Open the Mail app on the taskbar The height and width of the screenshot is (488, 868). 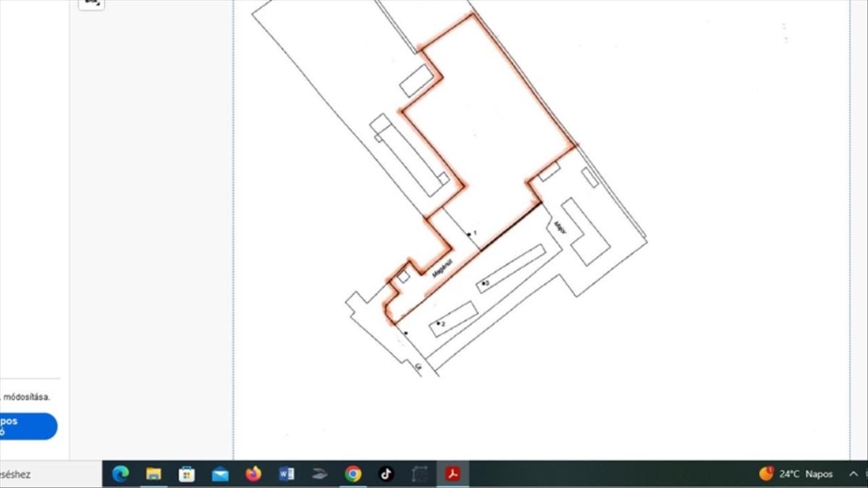pos(220,474)
